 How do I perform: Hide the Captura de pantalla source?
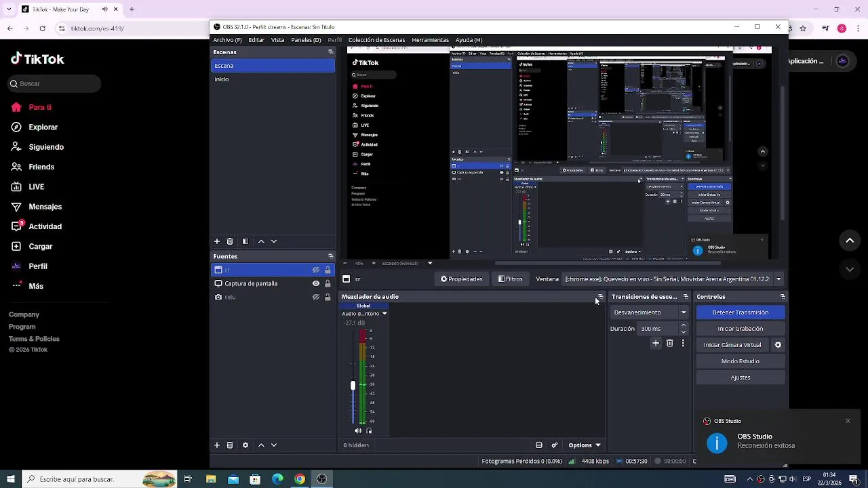point(316,283)
